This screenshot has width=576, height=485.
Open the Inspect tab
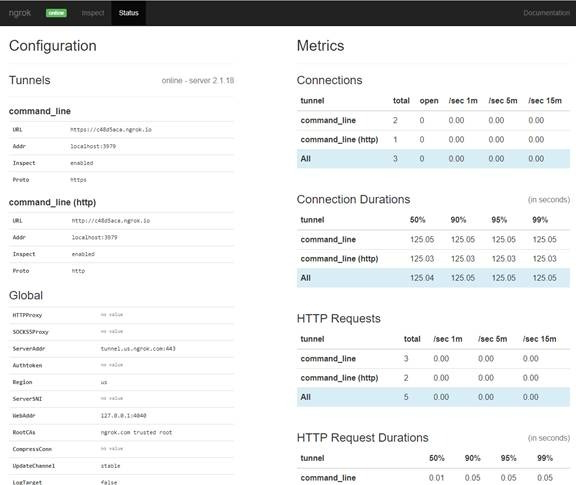pyautogui.click(x=93, y=13)
